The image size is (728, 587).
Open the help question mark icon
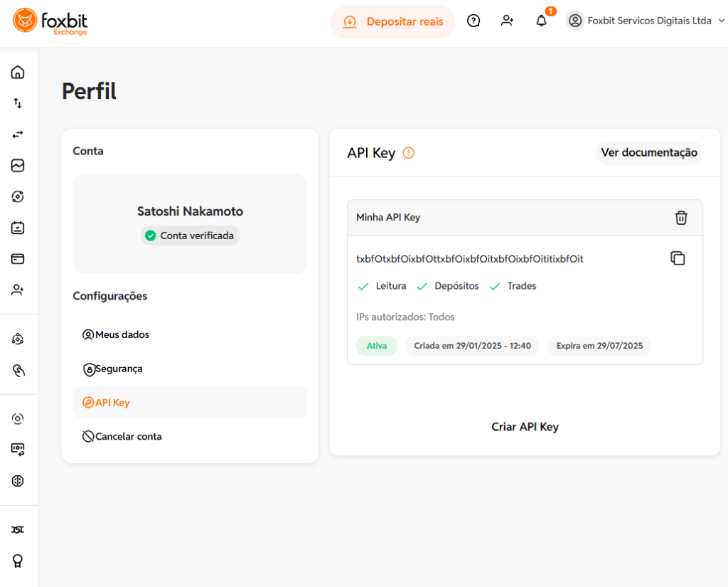point(473,21)
